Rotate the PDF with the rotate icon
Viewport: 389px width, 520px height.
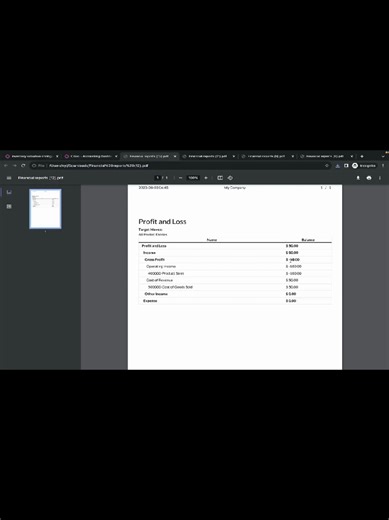[x=230, y=178]
